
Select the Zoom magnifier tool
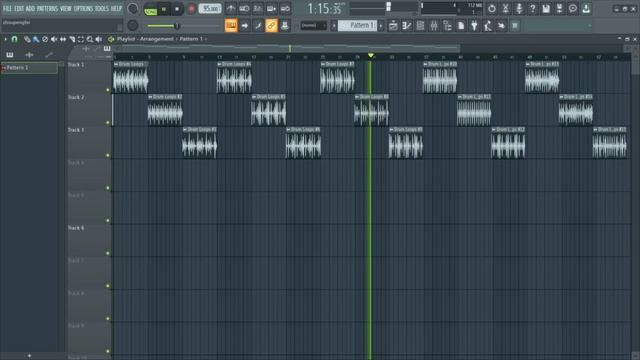90,39
